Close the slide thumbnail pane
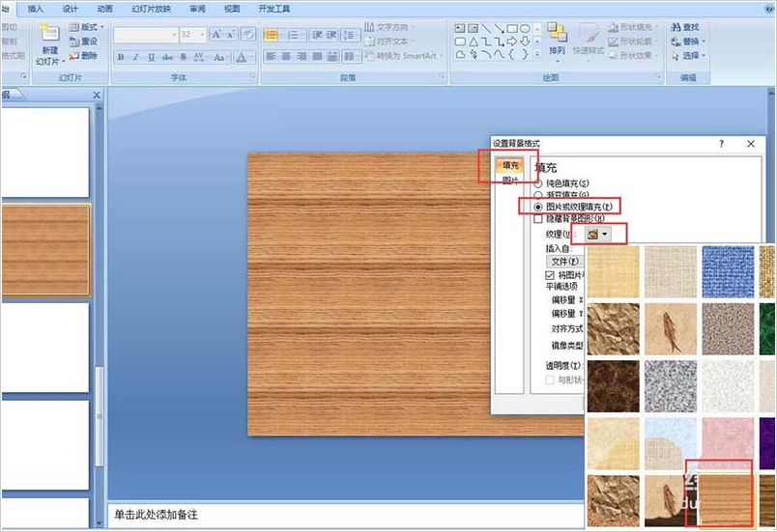The height and width of the screenshot is (532, 777). pos(97,95)
